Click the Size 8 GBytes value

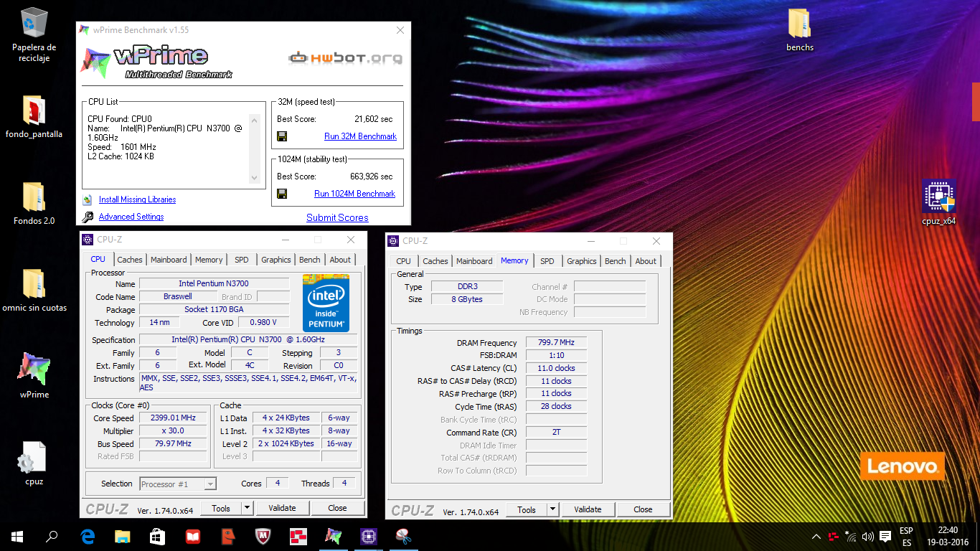click(467, 299)
